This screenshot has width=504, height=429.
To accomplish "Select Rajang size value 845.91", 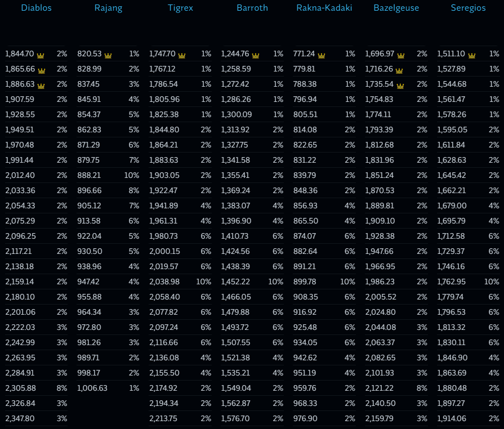I will point(89,99).
